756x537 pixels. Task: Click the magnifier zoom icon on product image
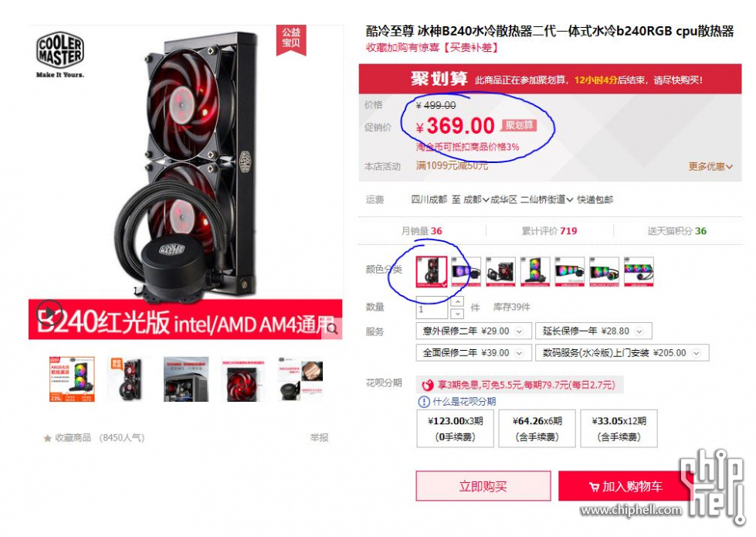(x=332, y=328)
